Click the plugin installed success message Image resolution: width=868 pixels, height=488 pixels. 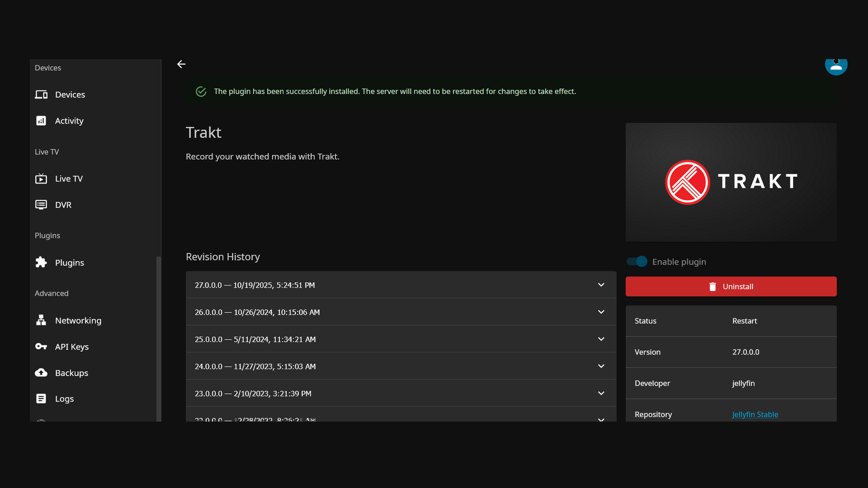(x=395, y=91)
